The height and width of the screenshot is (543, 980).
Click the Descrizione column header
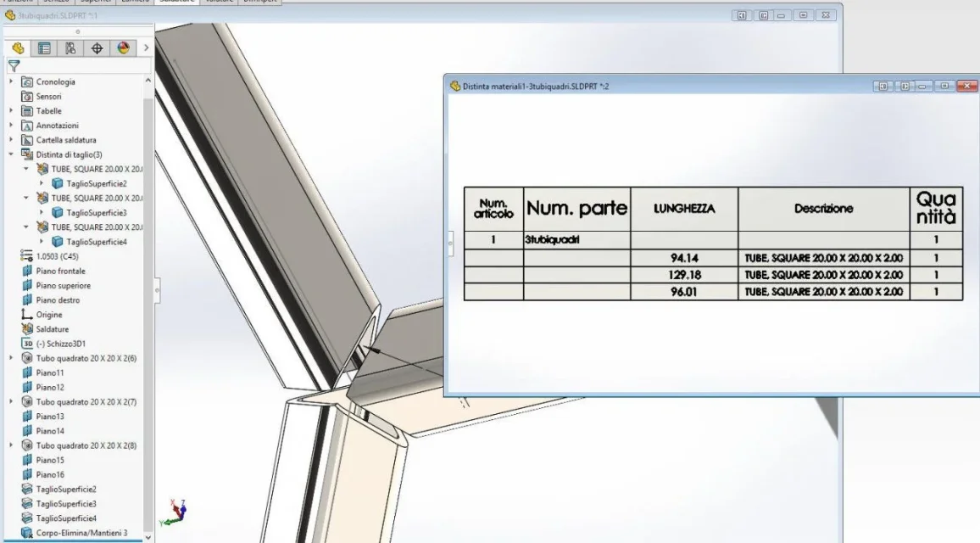point(824,209)
